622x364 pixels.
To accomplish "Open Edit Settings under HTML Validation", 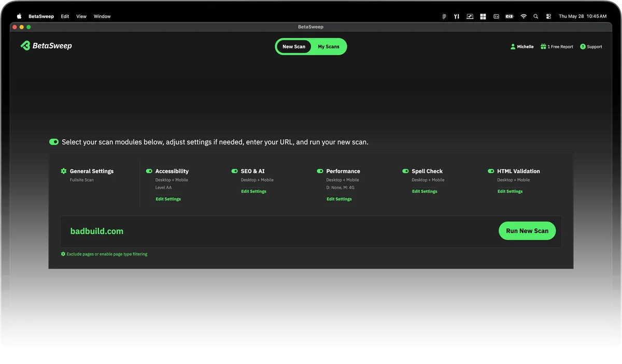I will click(511, 192).
